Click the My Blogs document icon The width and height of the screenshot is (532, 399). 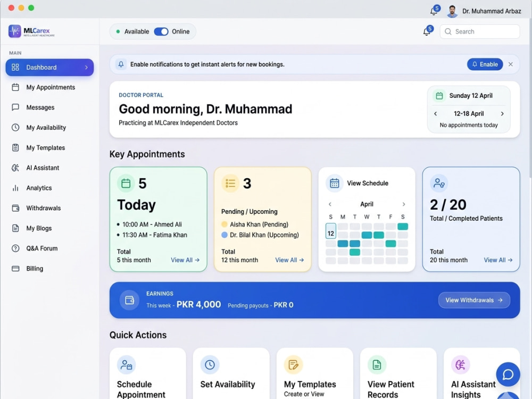click(x=15, y=228)
